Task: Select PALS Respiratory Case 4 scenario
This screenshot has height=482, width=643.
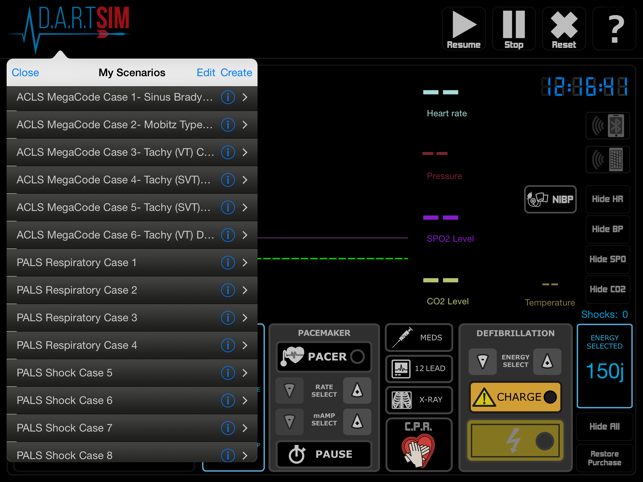Action: (110, 345)
